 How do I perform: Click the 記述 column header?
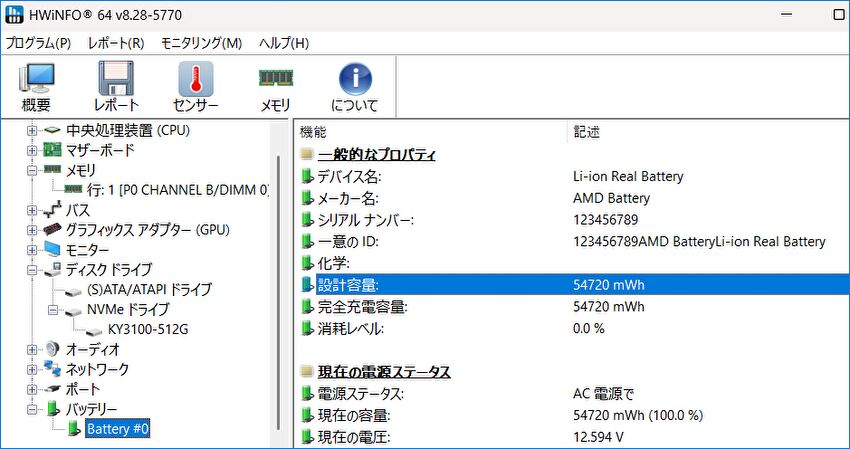tap(587, 131)
